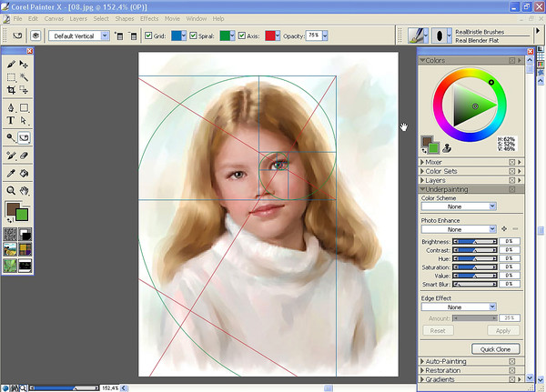Open the nozzle selector at toolbox bottom

point(25,266)
